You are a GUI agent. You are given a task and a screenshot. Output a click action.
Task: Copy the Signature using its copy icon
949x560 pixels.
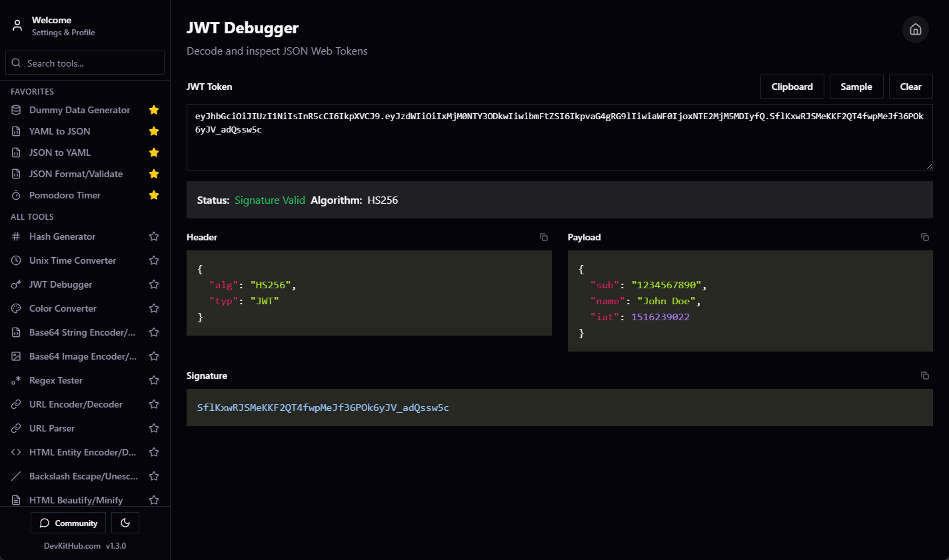point(924,376)
